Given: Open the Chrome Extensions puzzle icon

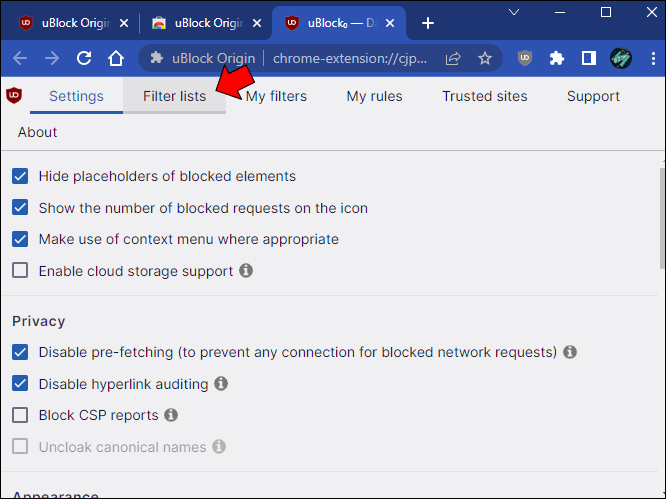Looking at the screenshot, I should point(557,58).
